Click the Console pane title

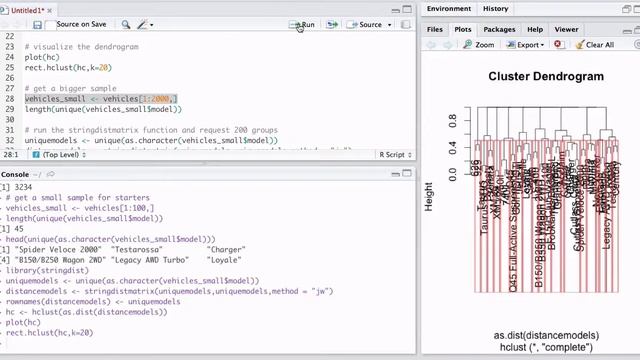(x=15, y=174)
